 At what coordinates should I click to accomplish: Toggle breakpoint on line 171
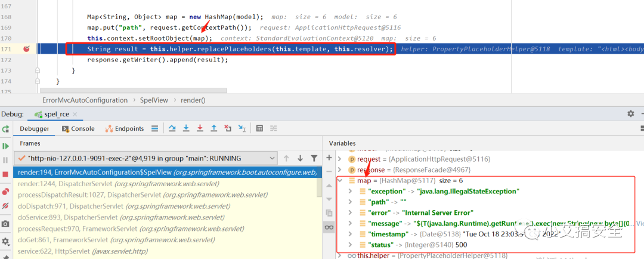[x=26, y=49]
